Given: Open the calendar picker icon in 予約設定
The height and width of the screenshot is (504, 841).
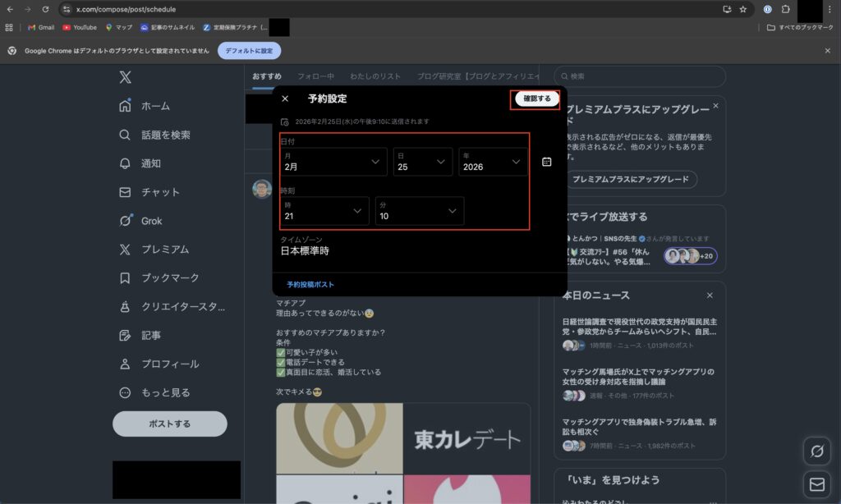Looking at the screenshot, I should 547,162.
